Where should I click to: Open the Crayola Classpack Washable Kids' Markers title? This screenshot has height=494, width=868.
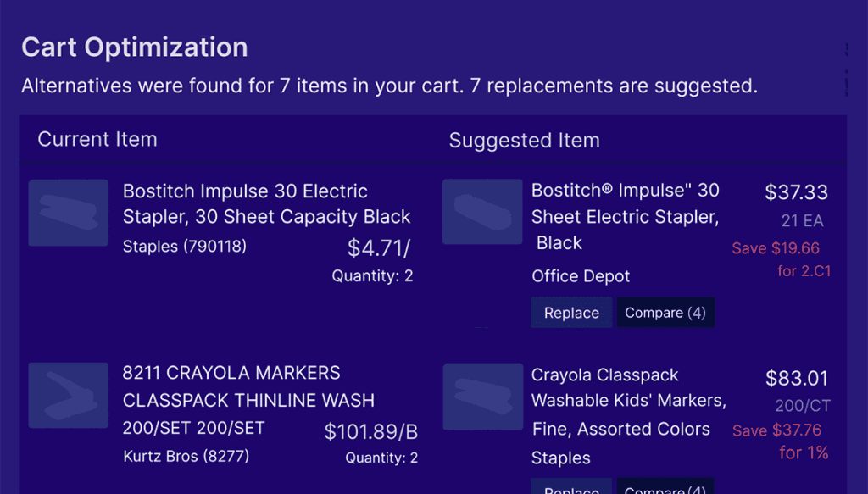tap(628, 402)
